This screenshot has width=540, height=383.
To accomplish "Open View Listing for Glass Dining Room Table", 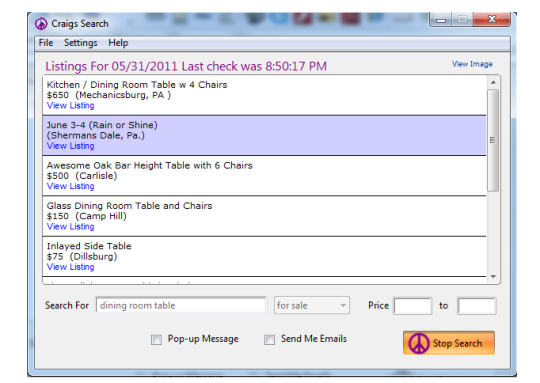I will point(70,226).
